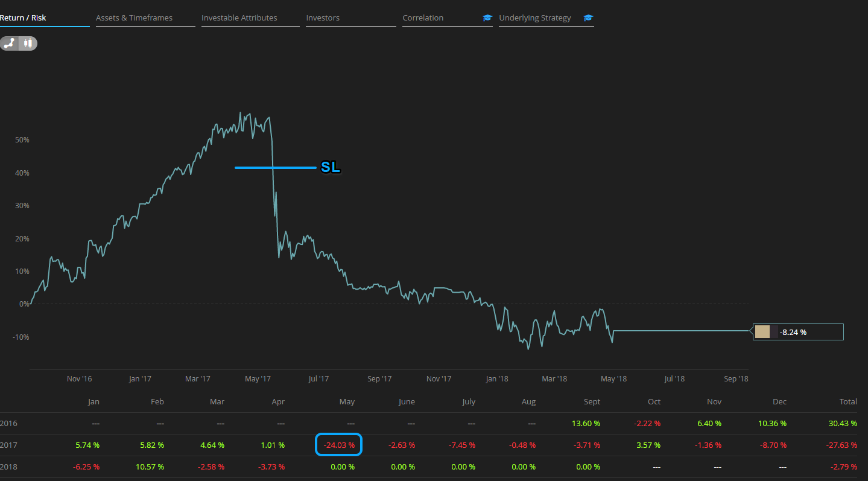Click the 2017 July value -7.45 %
Viewport: 868px width, 481px height.
point(461,445)
